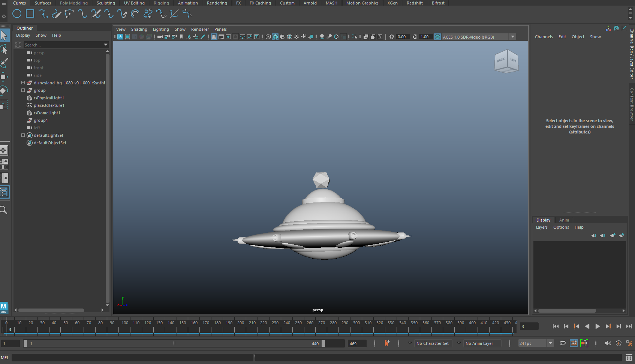Click the current frame field showing 3
This screenshot has width=635, height=364.
click(529, 327)
